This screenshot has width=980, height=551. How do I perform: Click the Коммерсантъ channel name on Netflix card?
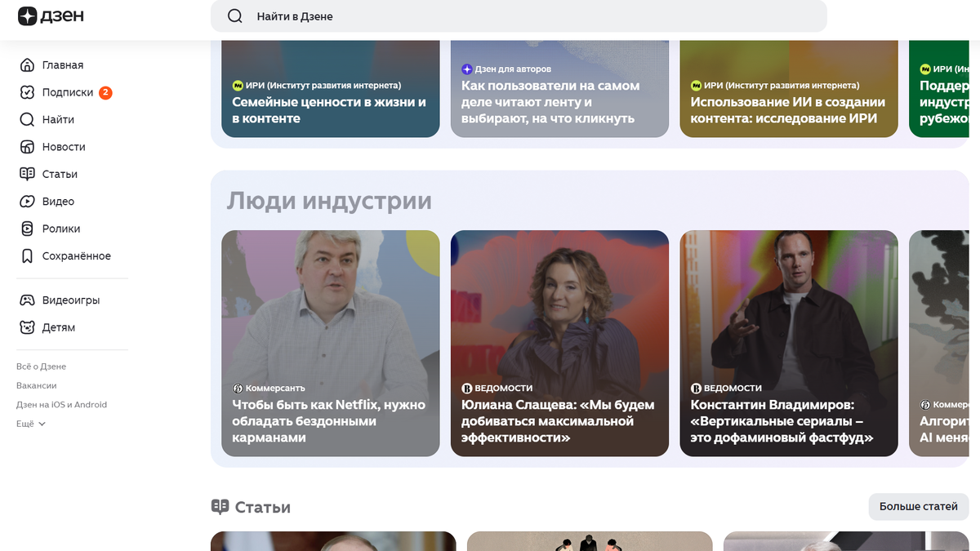(275, 389)
